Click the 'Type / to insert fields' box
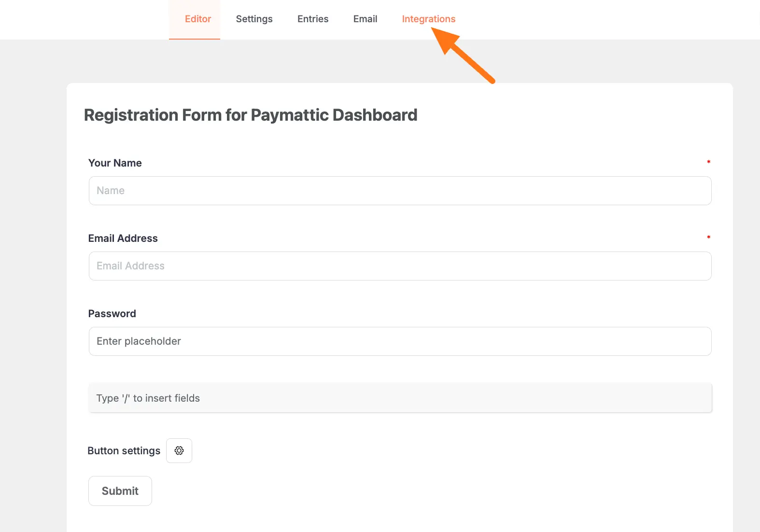The width and height of the screenshot is (760, 532). pos(400,398)
